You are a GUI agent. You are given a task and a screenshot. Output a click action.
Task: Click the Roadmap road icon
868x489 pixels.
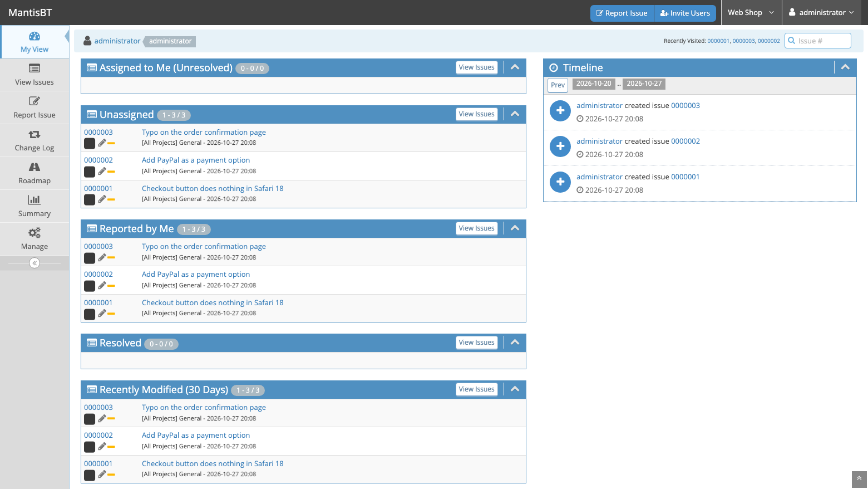click(34, 167)
